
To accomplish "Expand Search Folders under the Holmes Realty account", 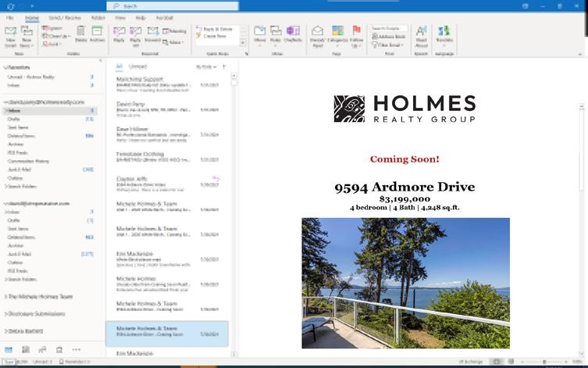I will click(5, 187).
